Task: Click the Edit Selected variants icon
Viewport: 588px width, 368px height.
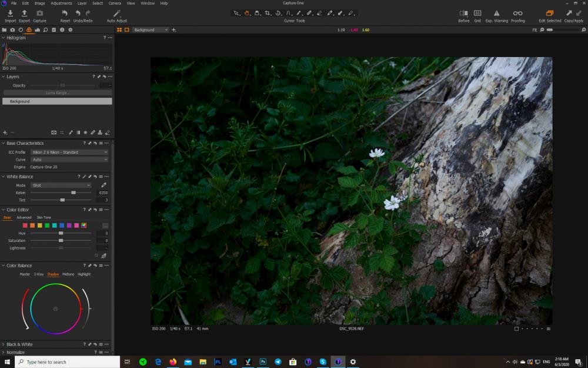Action: click(x=550, y=14)
